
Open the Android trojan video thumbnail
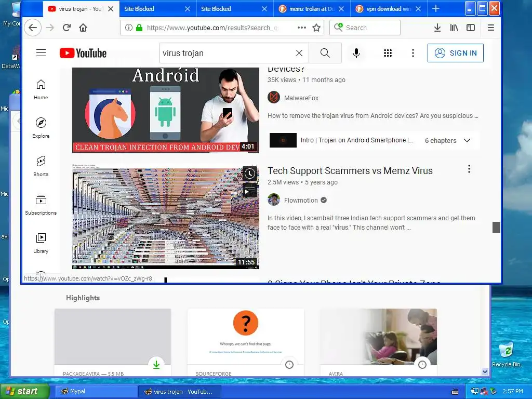point(166,110)
